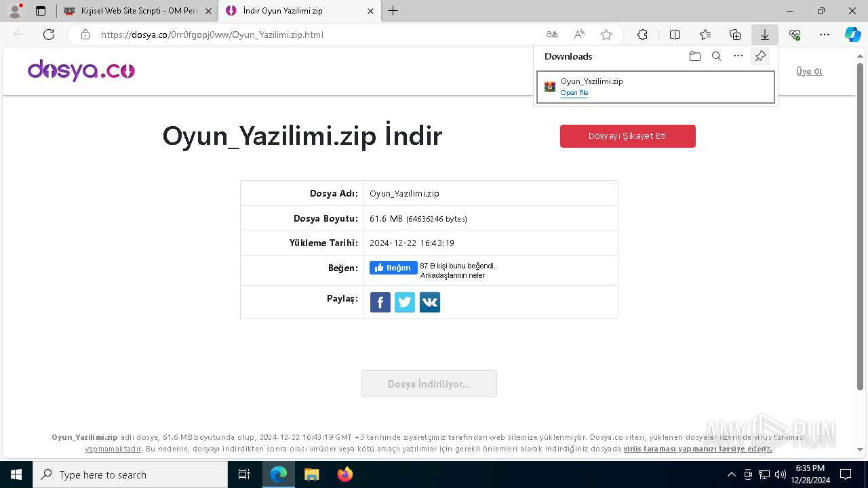Click virüs taraması yapmanızı tavsiye ederiz link
This screenshot has height=488, width=868.
point(698,449)
